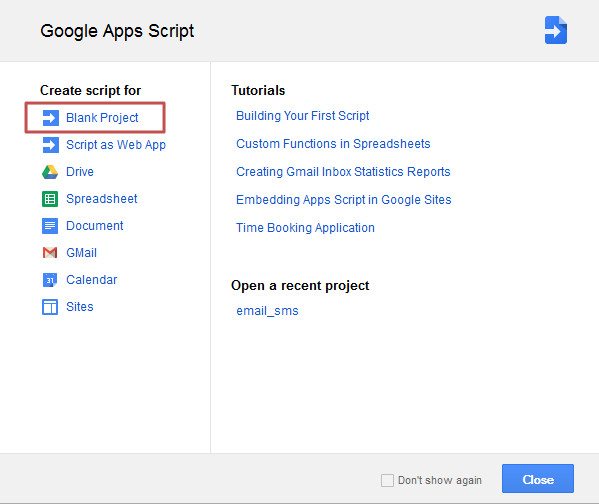Open Embedding Apps Script in Google Sites
The image size is (599, 504).
(343, 199)
